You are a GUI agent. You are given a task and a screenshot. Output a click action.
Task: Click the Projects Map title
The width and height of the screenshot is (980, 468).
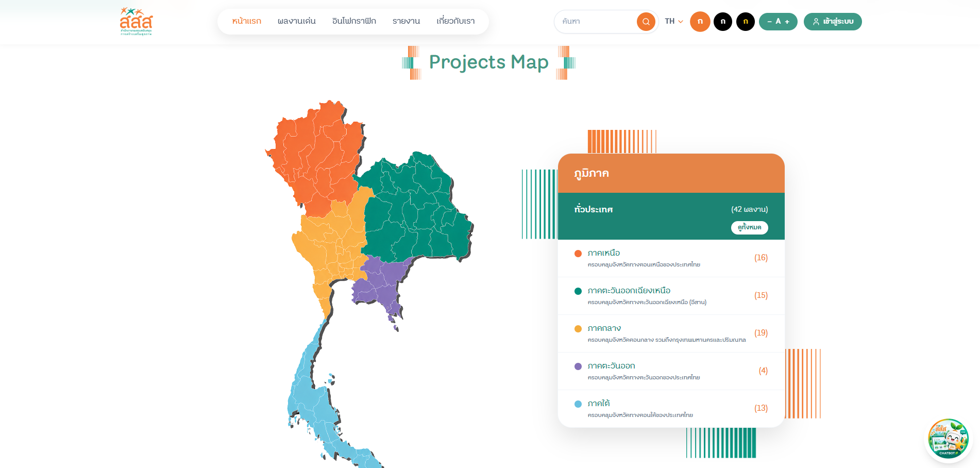(488, 62)
